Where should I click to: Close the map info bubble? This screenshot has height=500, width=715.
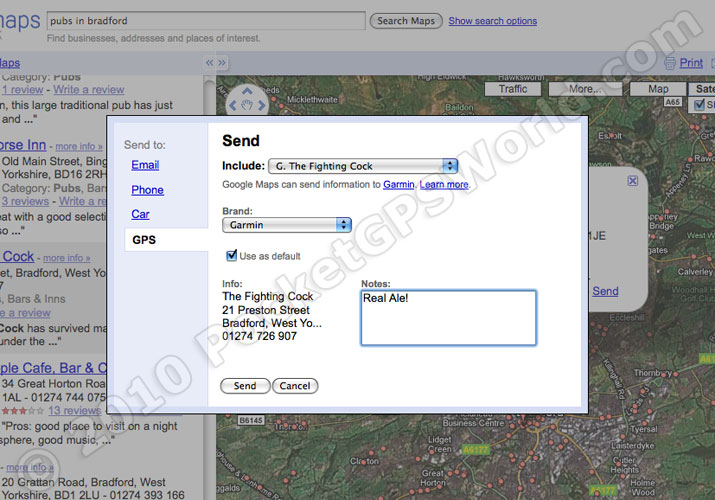click(632, 181)
